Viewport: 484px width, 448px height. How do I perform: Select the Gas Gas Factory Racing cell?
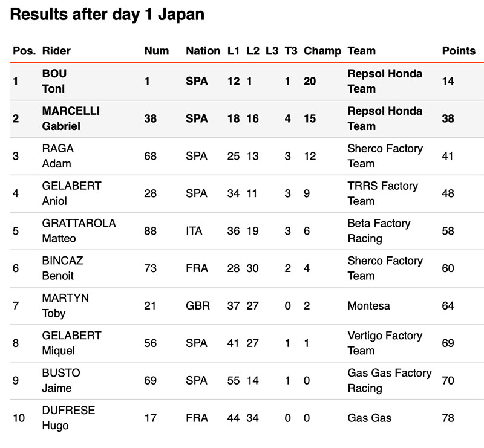tap(389, 380)
